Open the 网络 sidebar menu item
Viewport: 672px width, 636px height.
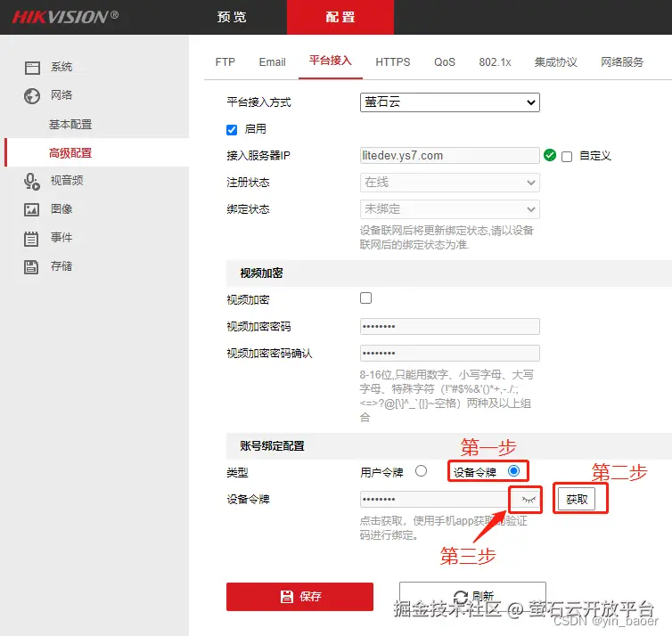(x=61, y=95)
